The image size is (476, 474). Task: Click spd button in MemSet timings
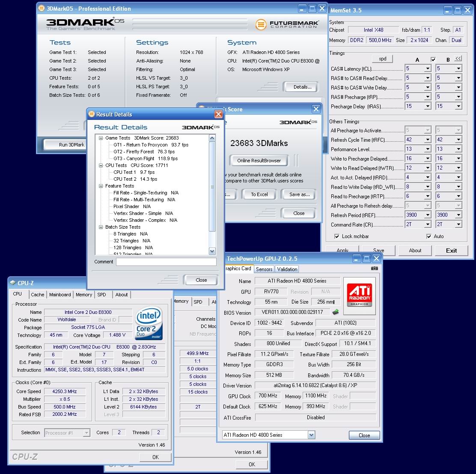[x=383, y=59]
